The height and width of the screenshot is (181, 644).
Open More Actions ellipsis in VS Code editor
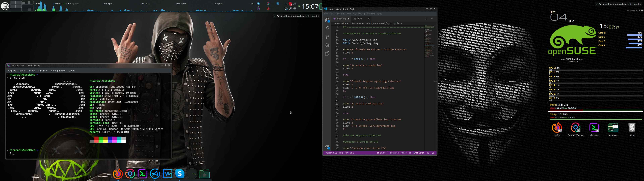(x=432, y=19)
